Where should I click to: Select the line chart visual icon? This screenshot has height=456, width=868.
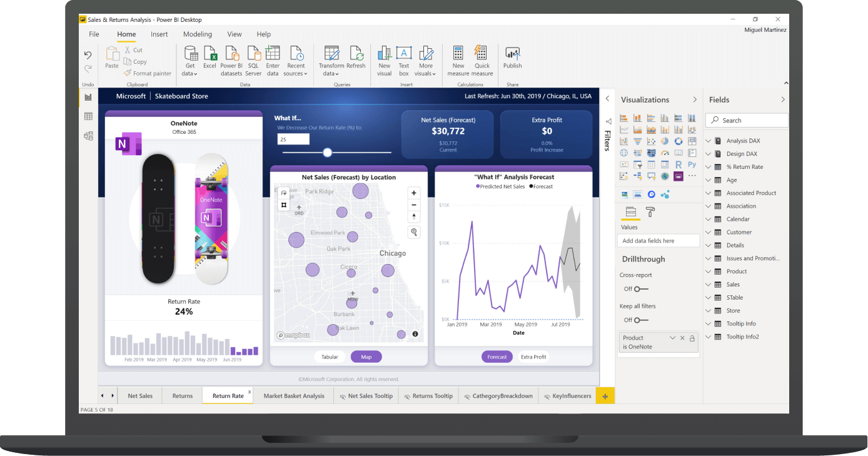(624, 129)
